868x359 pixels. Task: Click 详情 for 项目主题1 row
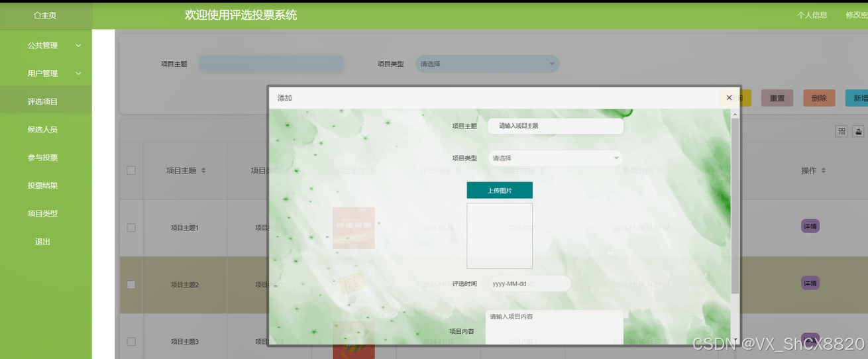[810, 227]
